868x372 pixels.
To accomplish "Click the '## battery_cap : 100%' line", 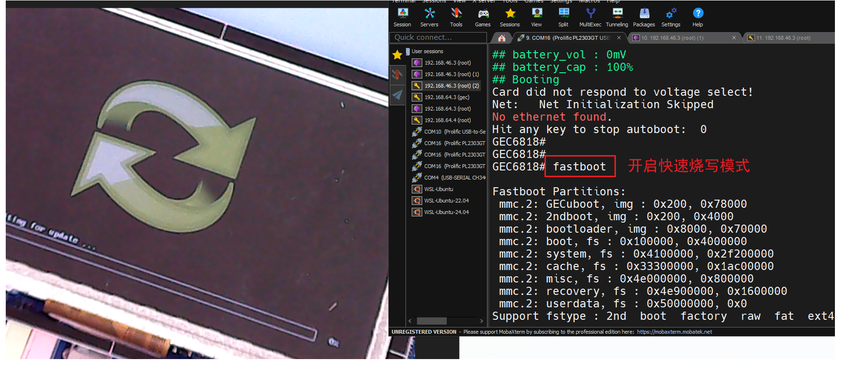I will 563,67.
